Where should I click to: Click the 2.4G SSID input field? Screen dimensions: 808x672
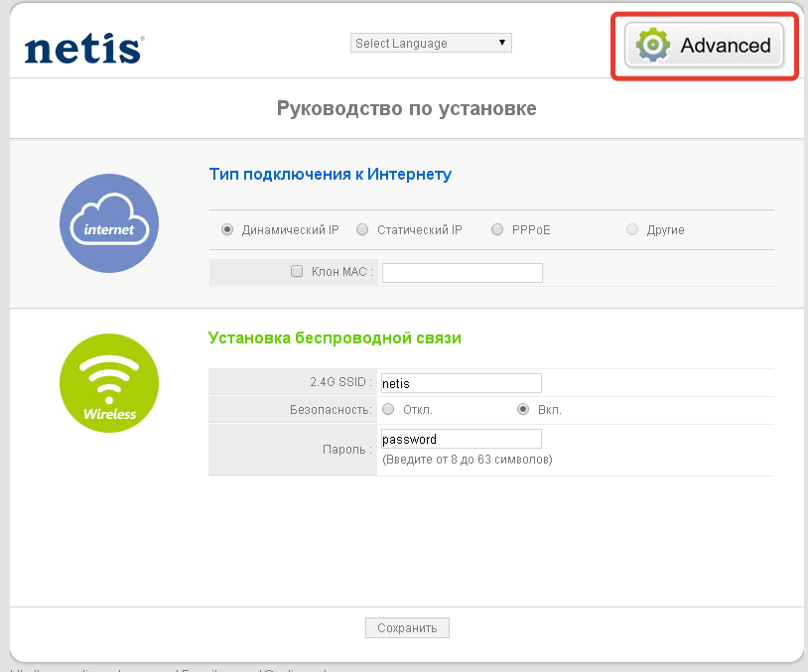[x=462, y=382]
